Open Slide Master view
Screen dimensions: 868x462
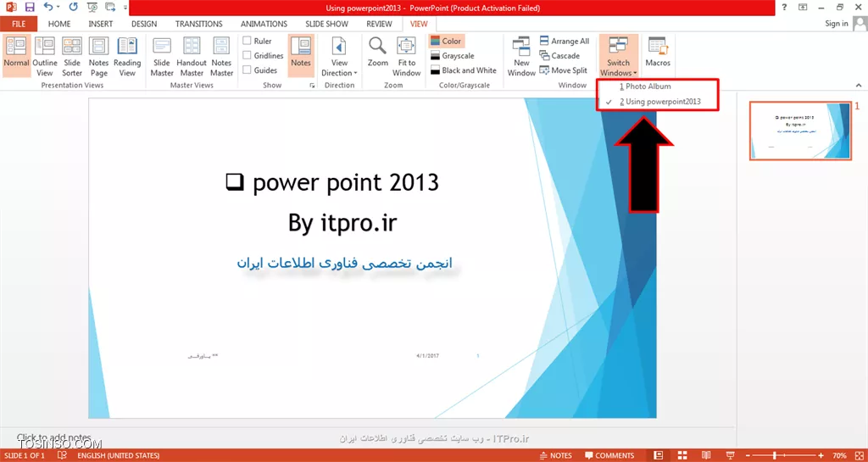pos(162,56)
